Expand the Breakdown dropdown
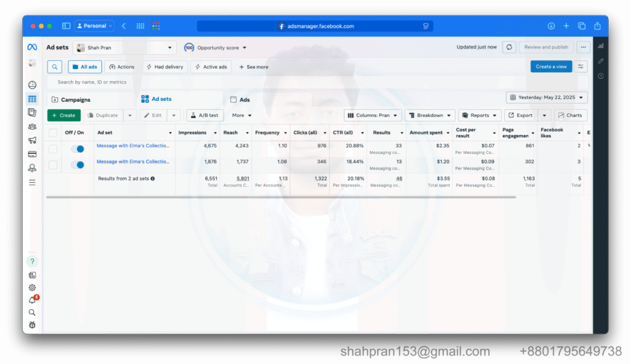This screenshot has height=364, width=631. click(429, 115)
